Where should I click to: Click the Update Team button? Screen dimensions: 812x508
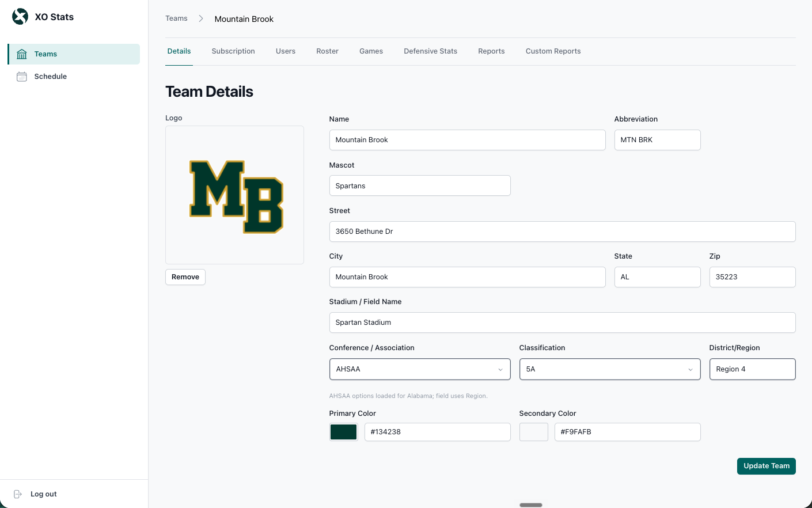coord(766,466)
